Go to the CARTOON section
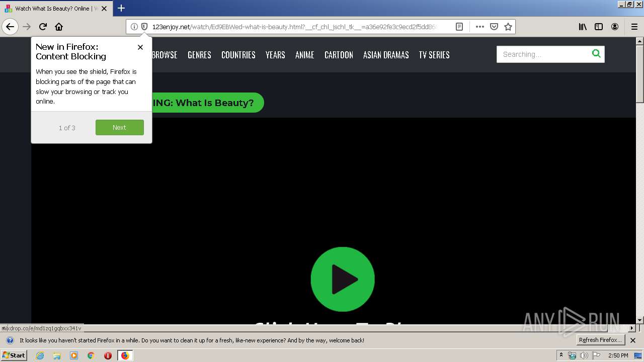 pyautogui.click(x=339, y=55)
